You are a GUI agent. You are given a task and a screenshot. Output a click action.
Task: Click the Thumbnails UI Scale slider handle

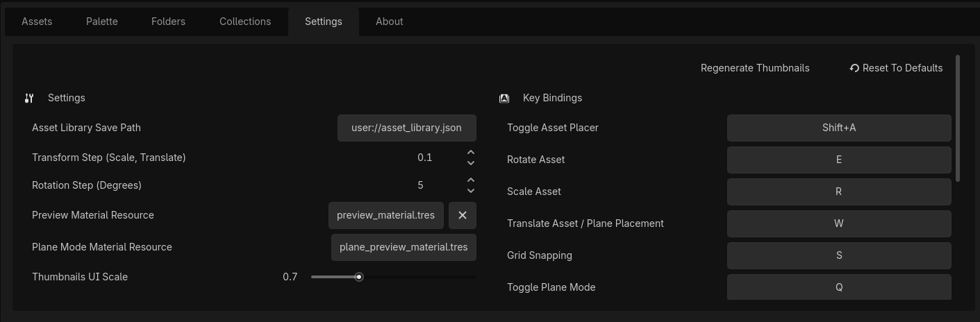(x=359, y=277)
